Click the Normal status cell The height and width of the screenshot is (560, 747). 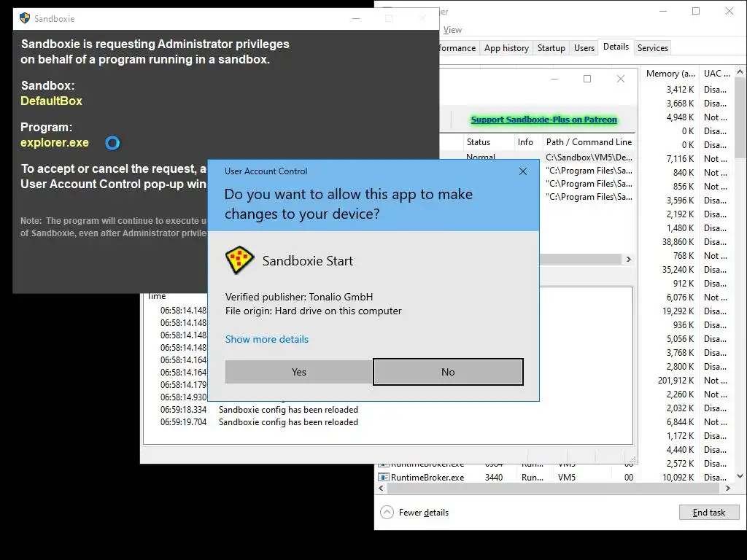(x=481, y=157)
